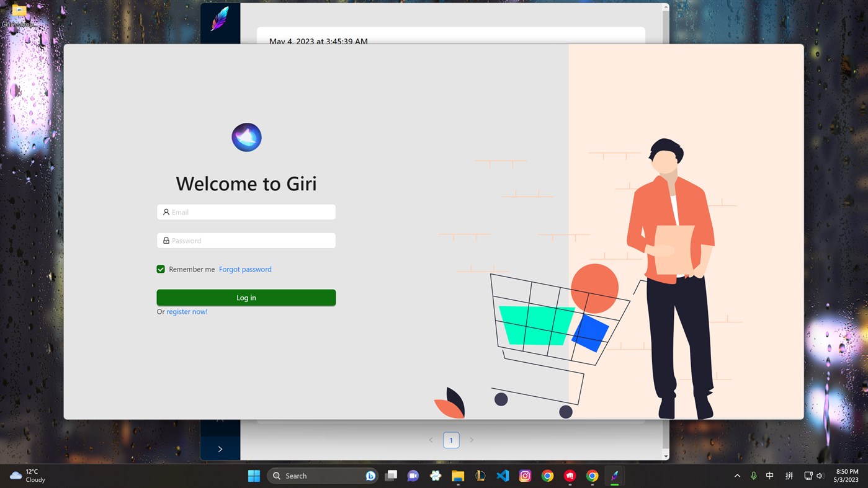The width and height of the screenshot is (868, 488).
Task: Select page 1 in background pagination
Action: (451, 440)
